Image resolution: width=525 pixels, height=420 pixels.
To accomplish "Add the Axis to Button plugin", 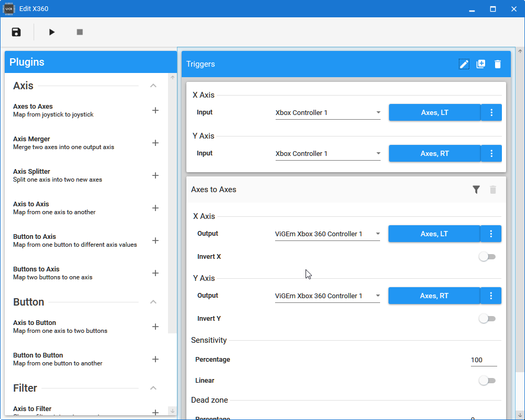I will (155, 327).
